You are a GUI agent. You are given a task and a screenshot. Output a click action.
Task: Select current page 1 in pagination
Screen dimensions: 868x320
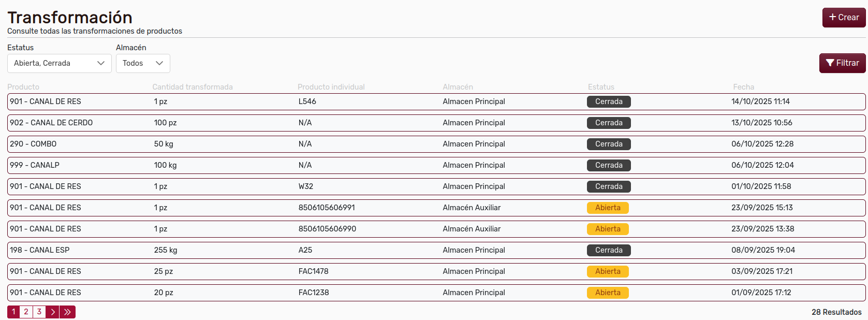13,312
